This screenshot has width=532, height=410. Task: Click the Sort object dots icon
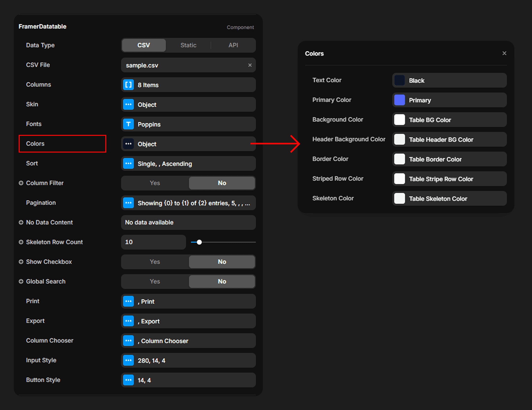128,164
